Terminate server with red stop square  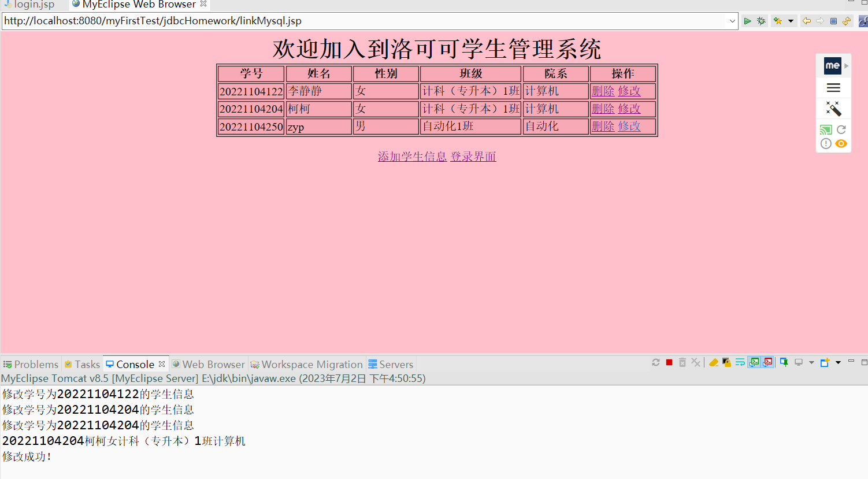pyautogui.click(x=669, y=362)
